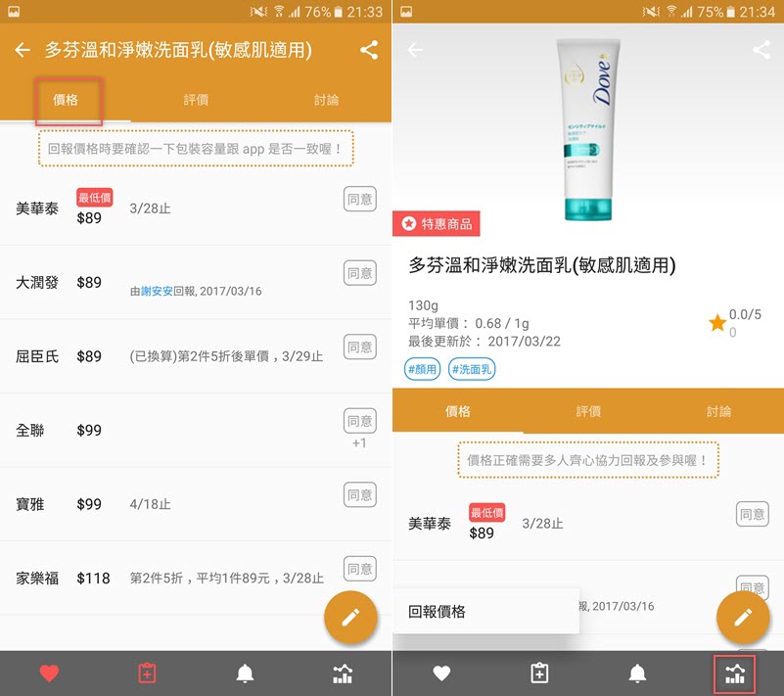Tap 同意 for 美華泰 on left screen
The height and width of the screenshot is (696, 784).
(x=360, y=199)
